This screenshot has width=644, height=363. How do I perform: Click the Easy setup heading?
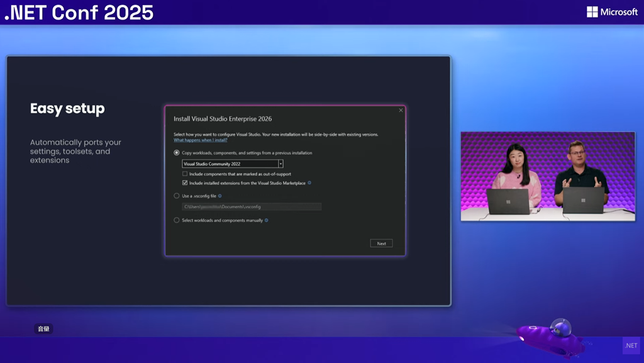(x=67, y=108)
